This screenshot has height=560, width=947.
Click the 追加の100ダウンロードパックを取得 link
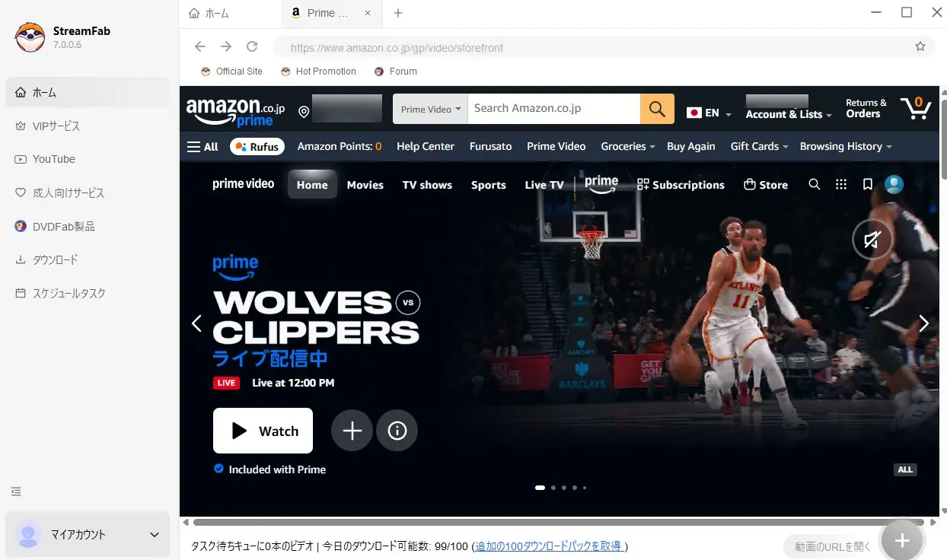[x=548, y=546]
